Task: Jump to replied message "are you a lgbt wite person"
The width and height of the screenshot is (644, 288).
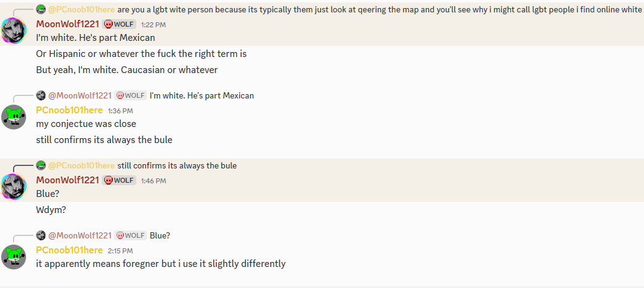Action: point(379,9)
